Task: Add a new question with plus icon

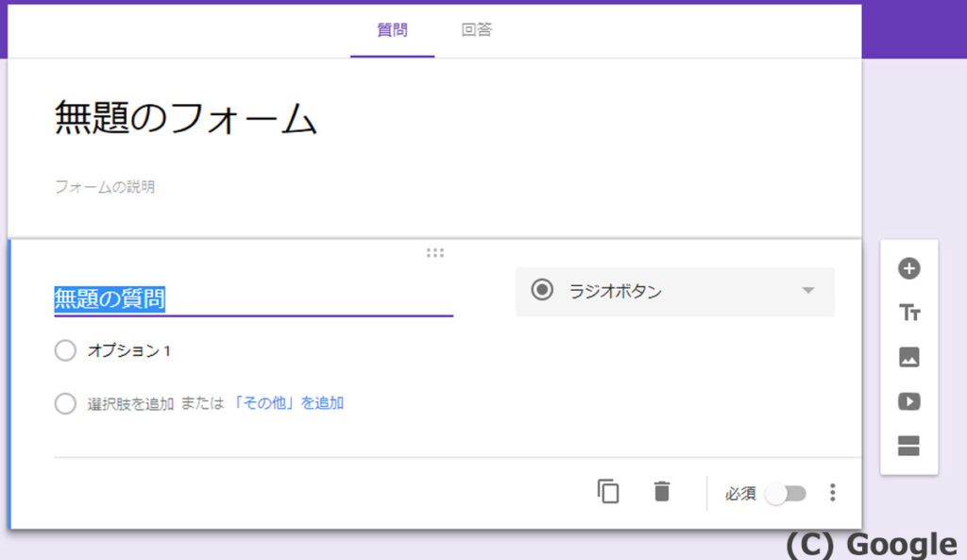Action: tap(909, 268)
